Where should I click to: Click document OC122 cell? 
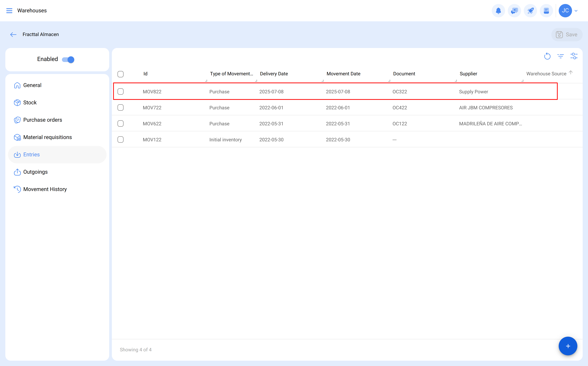coord(400,124)
